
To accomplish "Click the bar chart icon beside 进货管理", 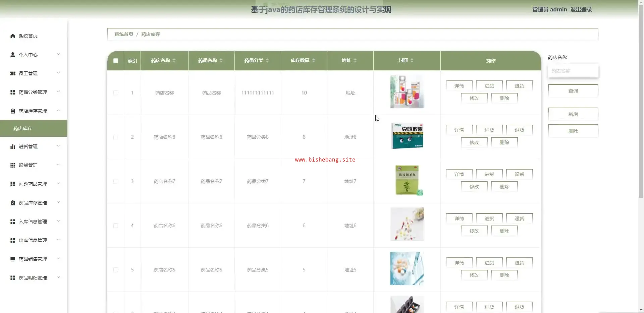I will (13, 146).
